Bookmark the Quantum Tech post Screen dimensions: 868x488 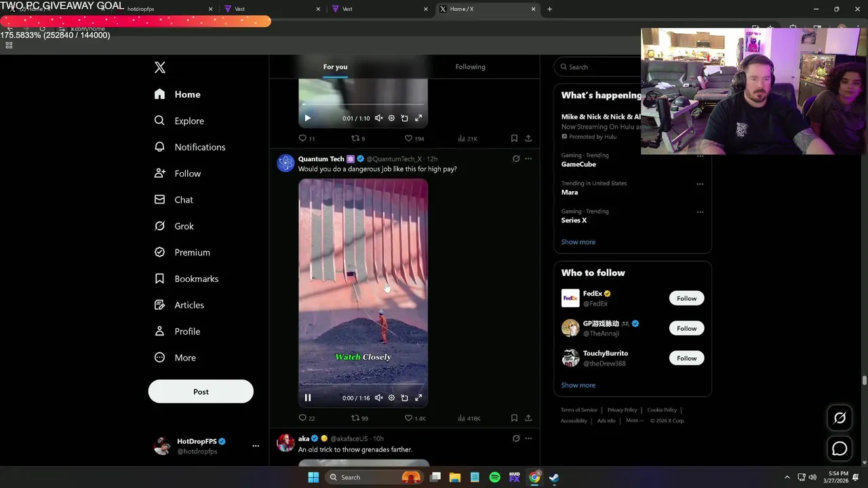pyautogui.click(x=514, y=418)
